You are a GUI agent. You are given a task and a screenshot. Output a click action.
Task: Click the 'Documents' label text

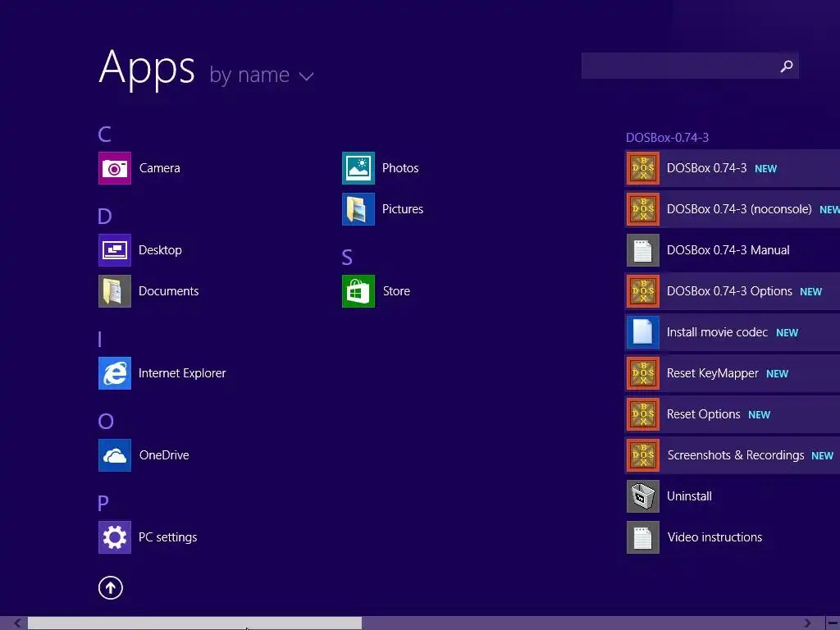pos(169,291)
